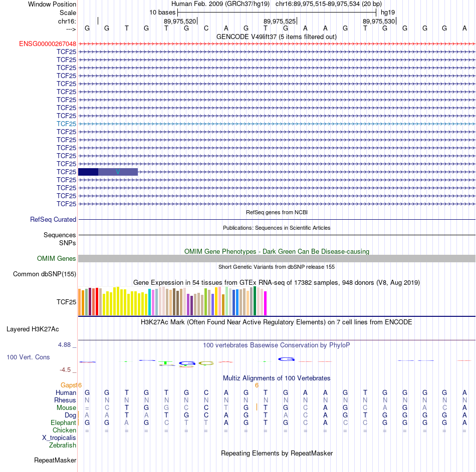The height and width of the screenshot is (472, 476).
Task: Click the 89,975,525 ruler coordinate
Action: [279, 21]
